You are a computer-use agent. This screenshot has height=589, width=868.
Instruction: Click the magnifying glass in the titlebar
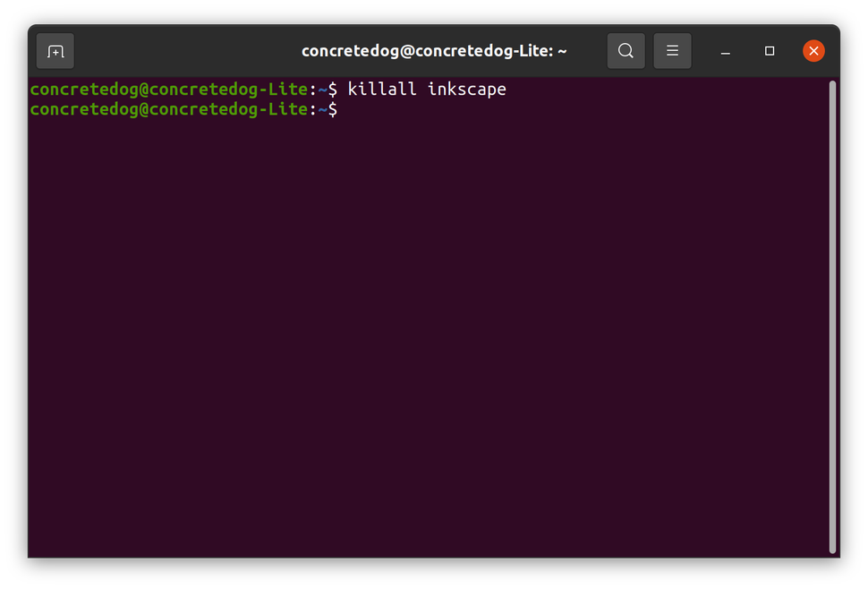point(625,51)
